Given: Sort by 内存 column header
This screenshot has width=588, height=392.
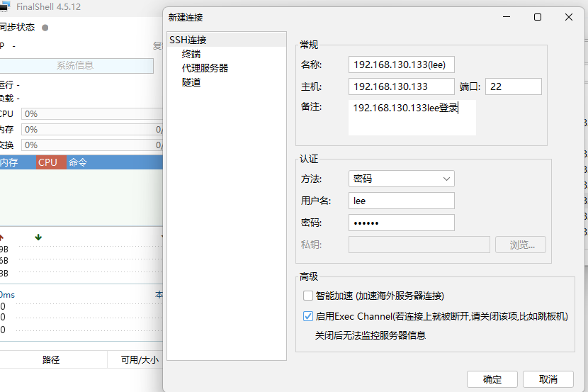Looking at the screenshot, I should 17,162.
